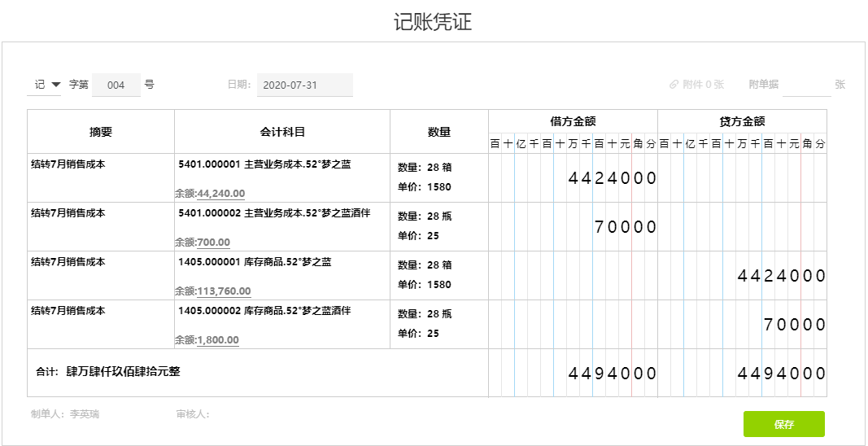Click the 会计科目 column header

282,132
